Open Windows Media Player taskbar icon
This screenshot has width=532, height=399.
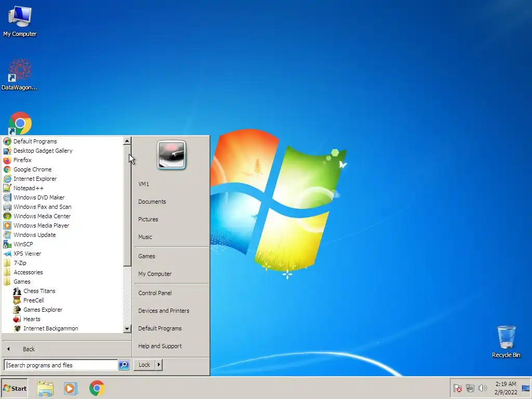tap(71, 389)
